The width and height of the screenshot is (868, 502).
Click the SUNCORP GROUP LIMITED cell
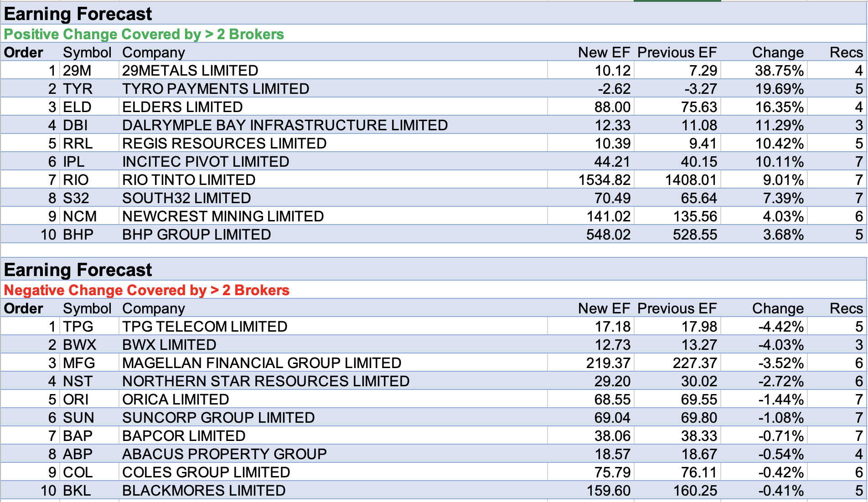[x=218, y=418]
